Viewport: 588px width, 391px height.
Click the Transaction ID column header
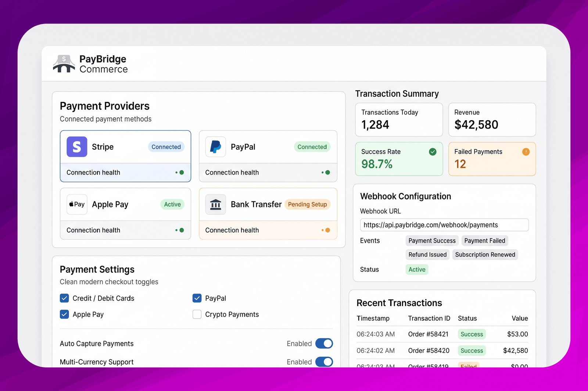point(429,318)
